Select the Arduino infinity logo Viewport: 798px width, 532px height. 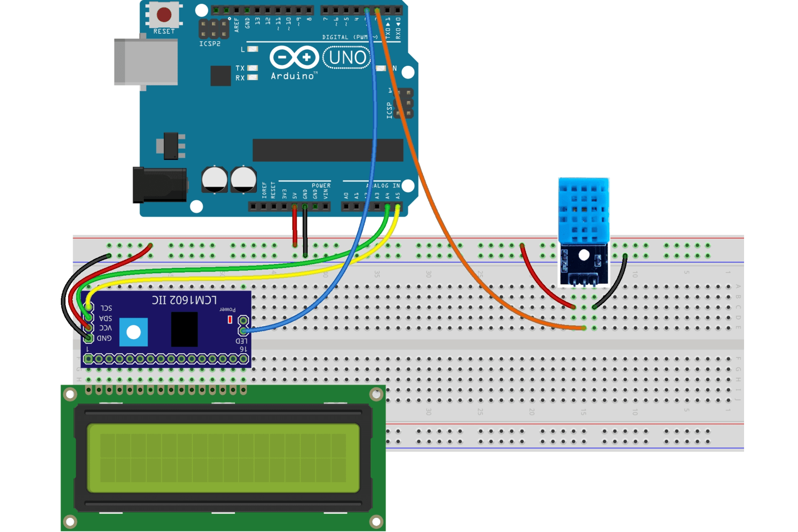(294, 58)
